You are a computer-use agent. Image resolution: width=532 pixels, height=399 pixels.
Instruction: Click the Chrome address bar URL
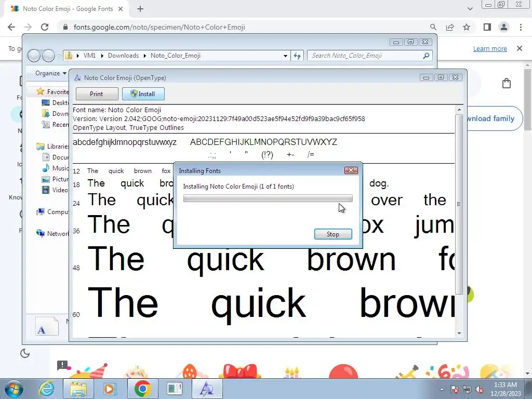(159, 27)
